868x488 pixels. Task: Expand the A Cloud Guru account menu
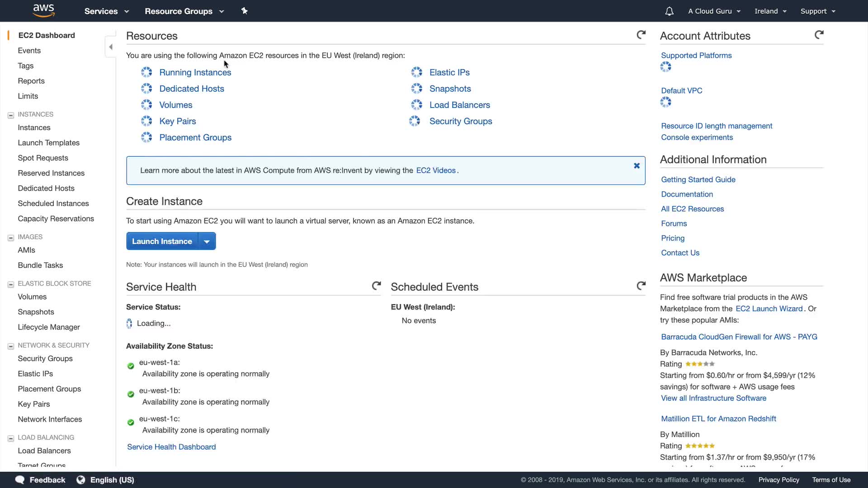tap(714, 11)
